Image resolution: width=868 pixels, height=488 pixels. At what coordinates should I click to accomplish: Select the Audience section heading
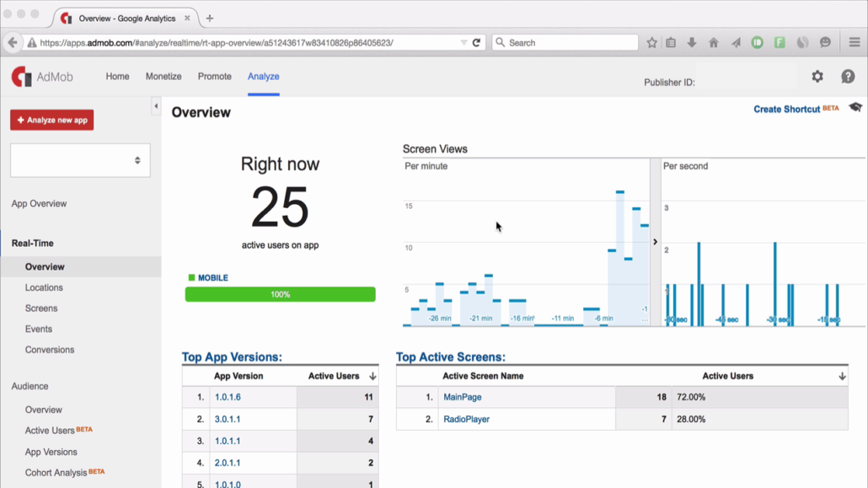[29, 386]
